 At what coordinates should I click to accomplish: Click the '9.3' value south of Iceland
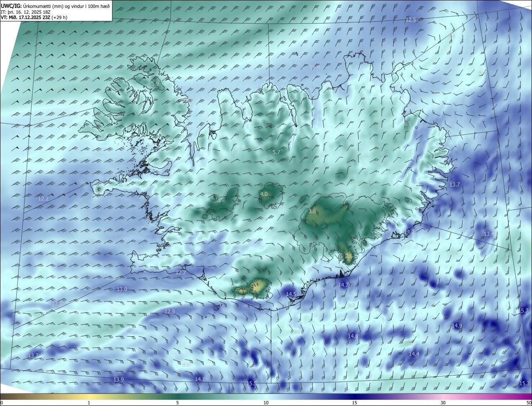pyautogui.click(x=351, y=306)
